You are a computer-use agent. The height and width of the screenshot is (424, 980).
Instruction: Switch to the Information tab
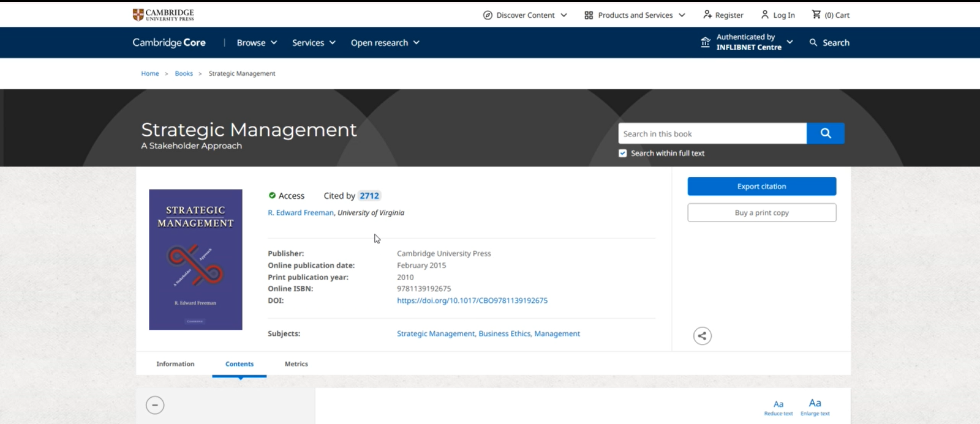point(175,364)
